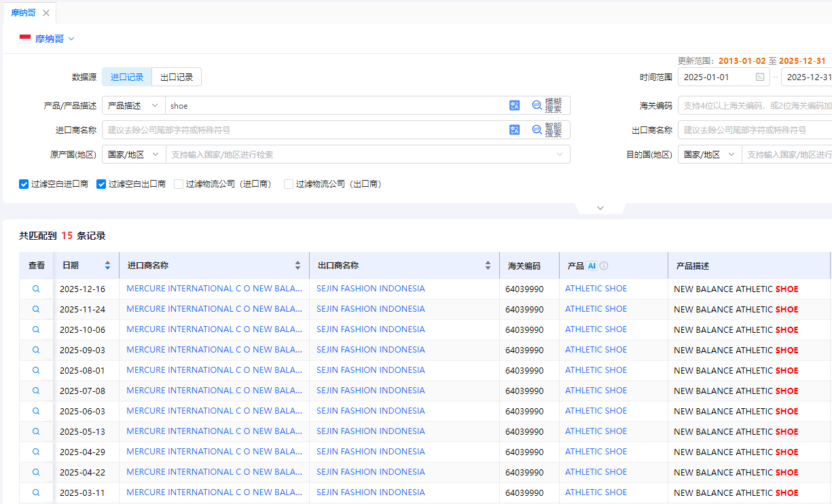Open fuzzy search via the 模糊搜索 magnifier icon
Viewport: 832px width, 504px height.
pyautogui.click(x=537, y=105)
